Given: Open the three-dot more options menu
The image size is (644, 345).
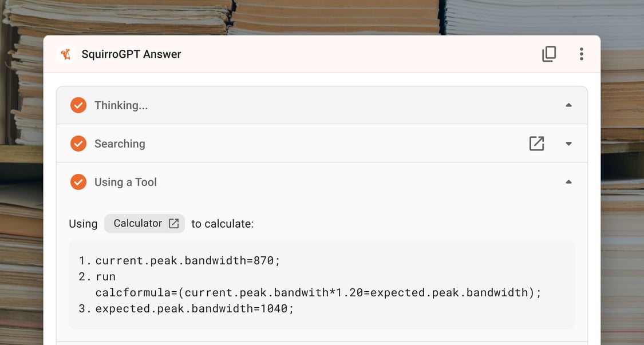Looking at the screenshot, I should pos(581,54).
